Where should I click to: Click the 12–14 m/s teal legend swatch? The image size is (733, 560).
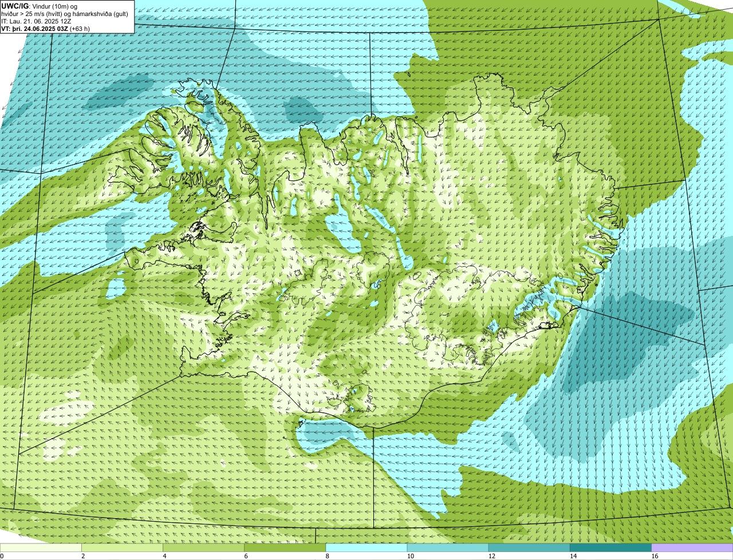pos(529,548)
